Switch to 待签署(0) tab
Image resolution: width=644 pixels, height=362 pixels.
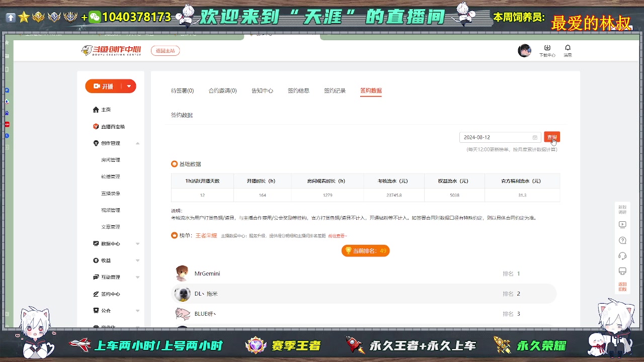click(182, 91)
